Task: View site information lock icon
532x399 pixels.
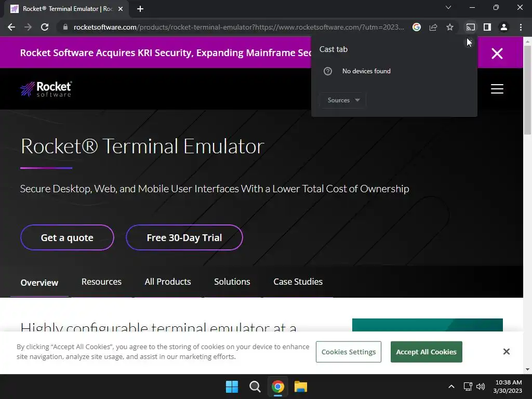Action: (x=65, y=27)
